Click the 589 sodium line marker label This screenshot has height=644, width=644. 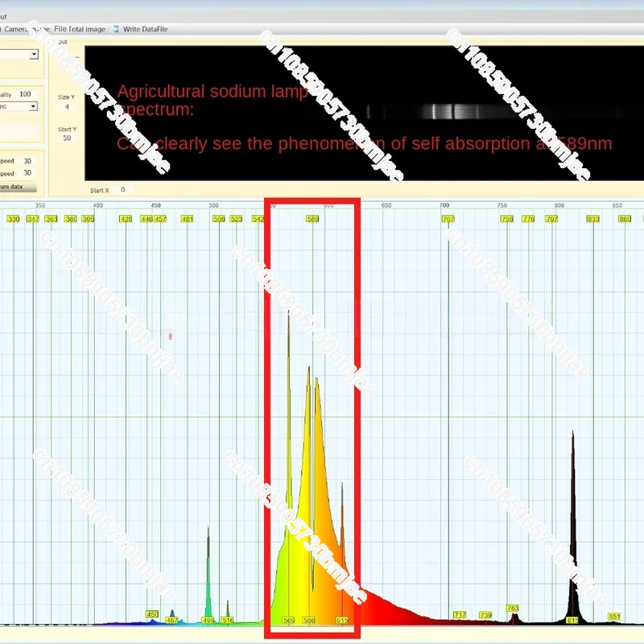click(312, 219)
